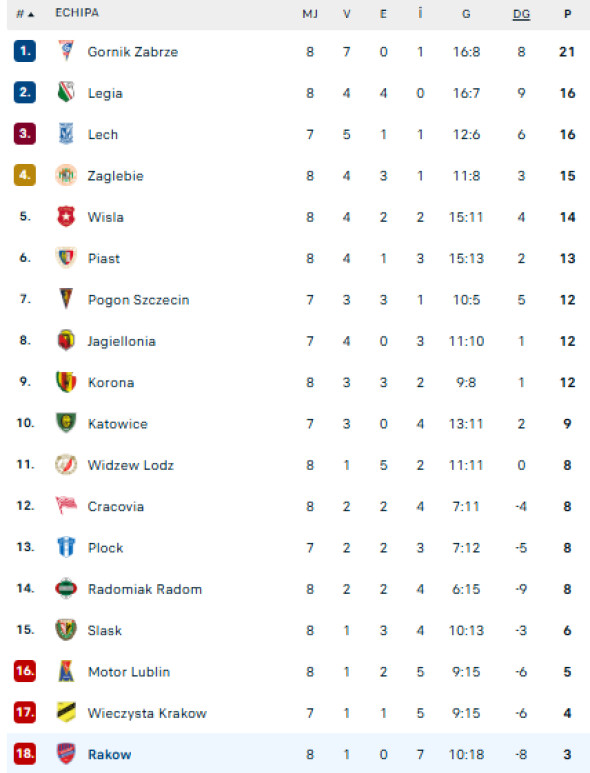Open the Korona club crest

(66, 382)
